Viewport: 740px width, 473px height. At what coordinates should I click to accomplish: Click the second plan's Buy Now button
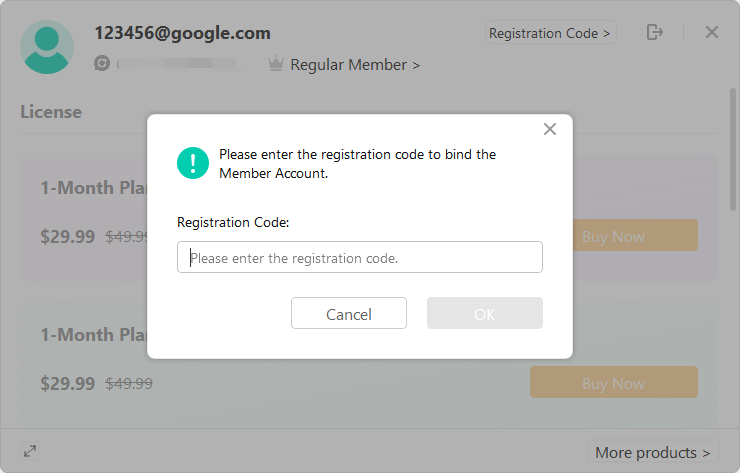point(614,382)
